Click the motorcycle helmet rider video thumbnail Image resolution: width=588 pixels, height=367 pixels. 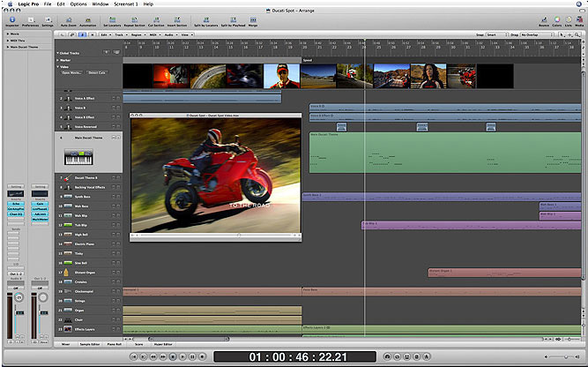tap(282, 76)
